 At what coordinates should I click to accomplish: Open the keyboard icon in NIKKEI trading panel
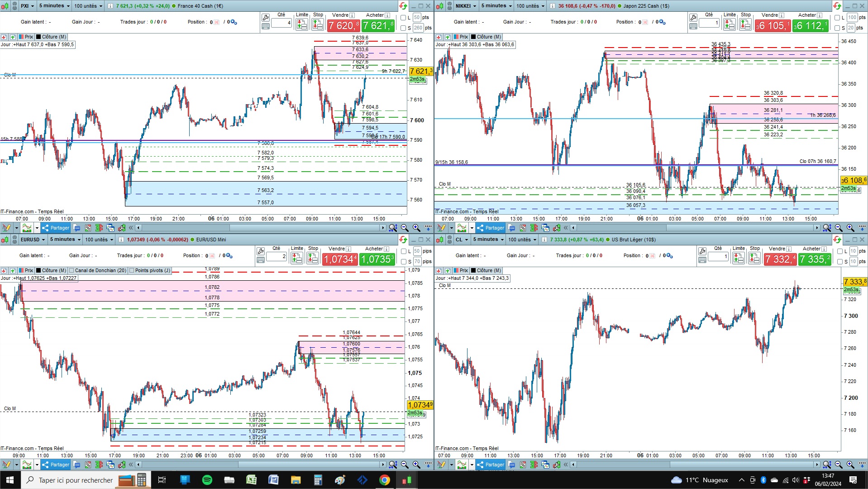pyautogui.click(x=693, y=26)
